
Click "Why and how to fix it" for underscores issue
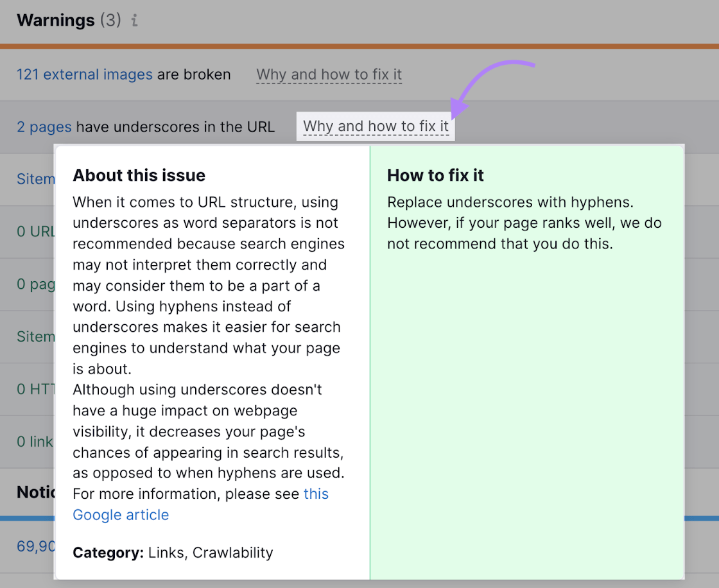[x=376, y=126]
